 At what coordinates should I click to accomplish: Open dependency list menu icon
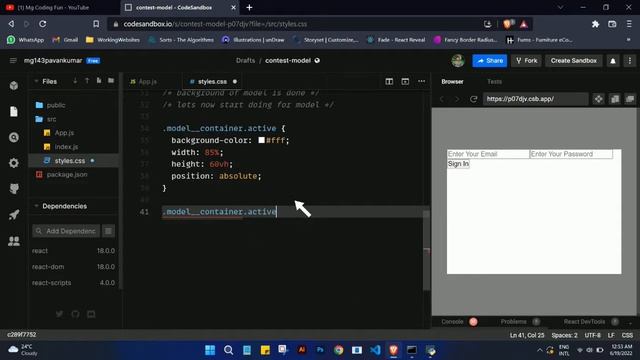[x=108, y=231]
